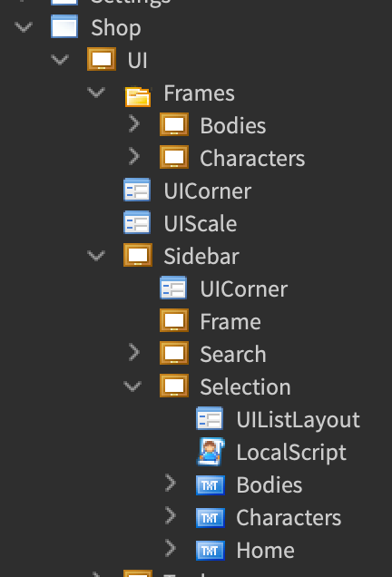
Task: Click the Frames folder icon
Action: coord(138,96)
